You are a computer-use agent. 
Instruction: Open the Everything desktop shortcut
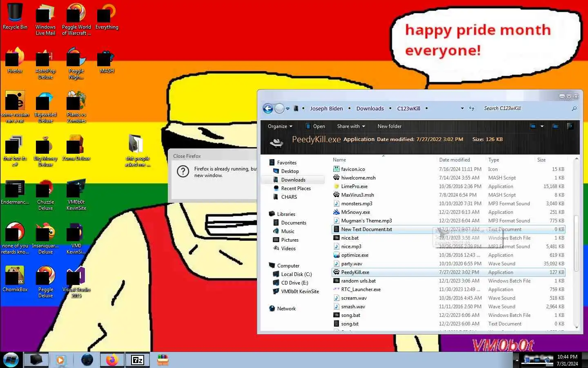pyautogui.click(x=107, y=16)
